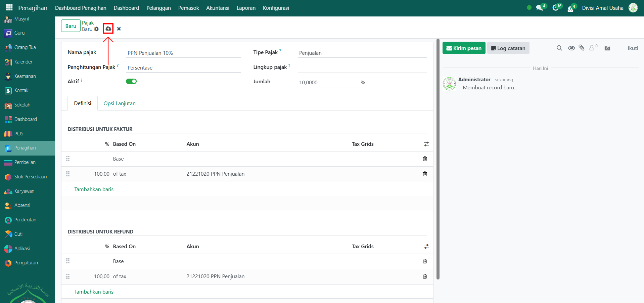
Task: Open the Penghitungan Pajak dropdown
Action: tap(183, 68)
